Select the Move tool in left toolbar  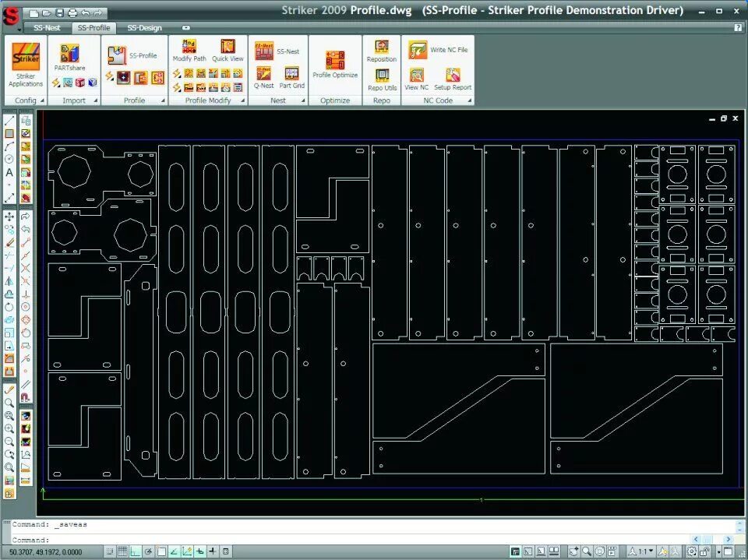(9, 217)
